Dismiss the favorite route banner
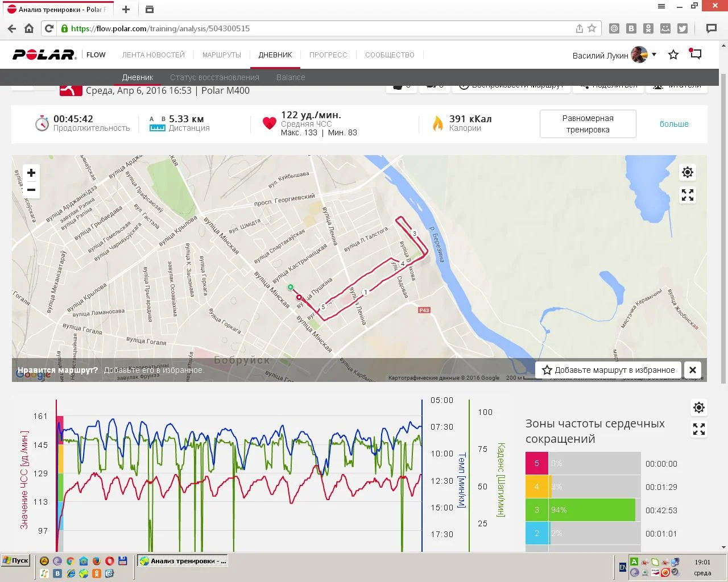The height and width of the screenshot is (582, 728). 692,370
